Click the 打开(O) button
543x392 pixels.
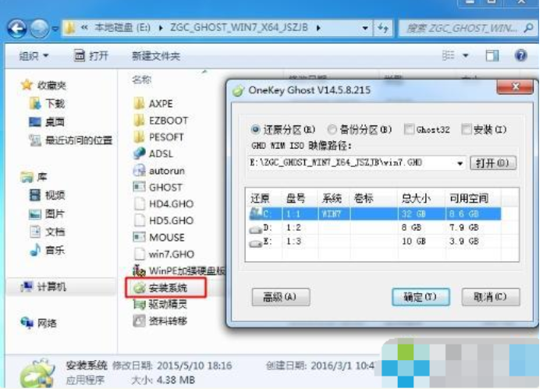click(493, 163)
